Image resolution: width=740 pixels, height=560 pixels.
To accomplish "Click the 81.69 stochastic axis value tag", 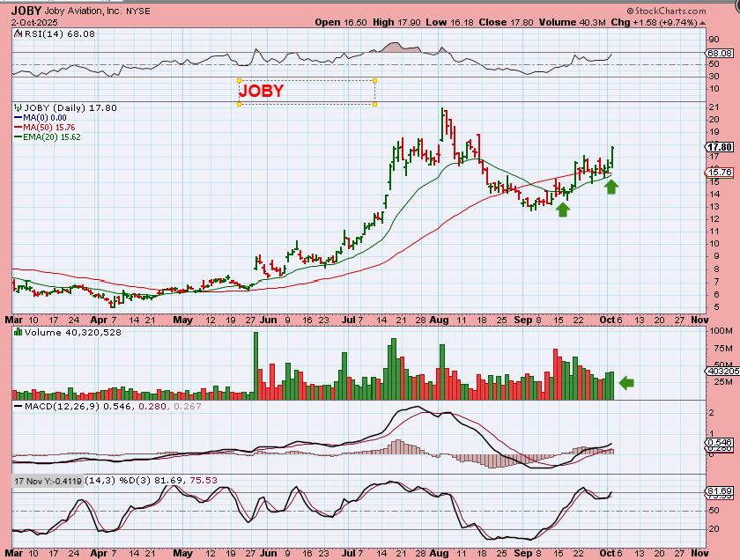I will [x=720, y=491].
